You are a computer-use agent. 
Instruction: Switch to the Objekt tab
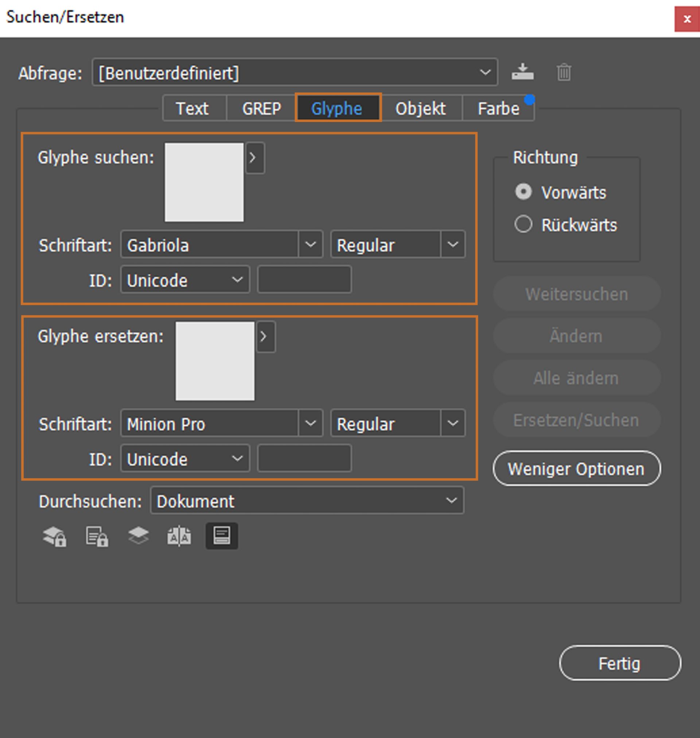click(x=420, y=109)
